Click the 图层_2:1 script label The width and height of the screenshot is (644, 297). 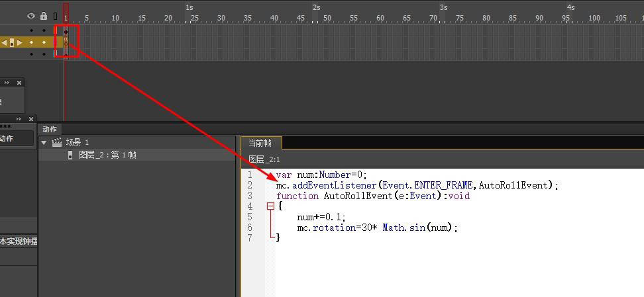click(x=264, y=159)
